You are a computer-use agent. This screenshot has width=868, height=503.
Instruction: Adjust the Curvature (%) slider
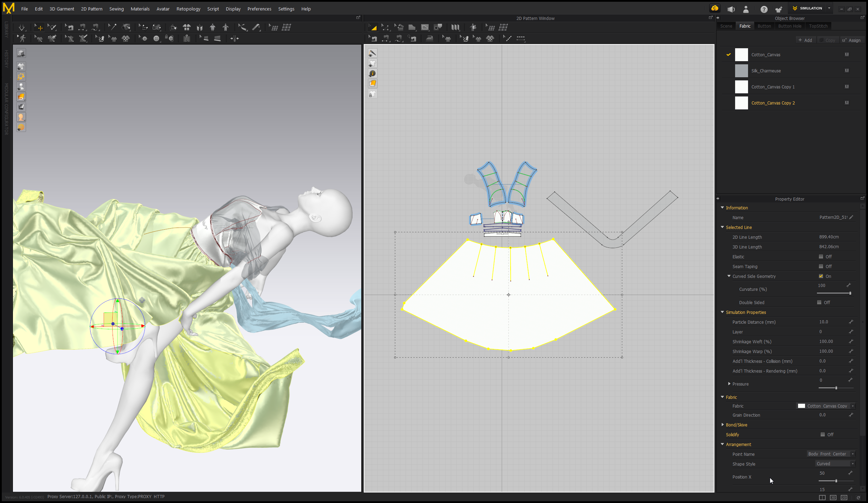[834, 293]
